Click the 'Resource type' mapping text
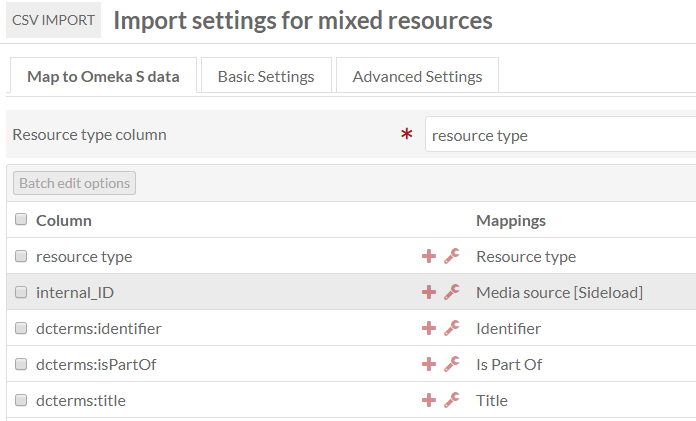 coord(526,257)
